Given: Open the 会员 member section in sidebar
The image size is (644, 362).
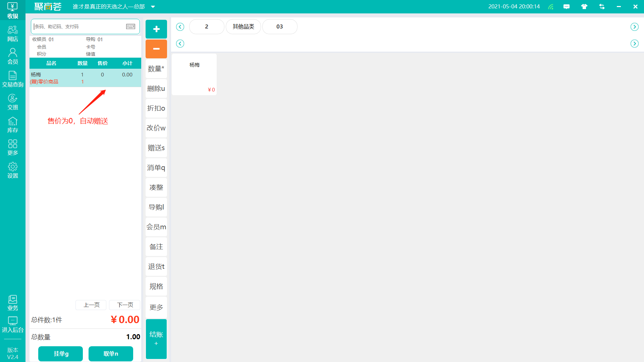Looking at the screenshot, I should tap(12, 56).
